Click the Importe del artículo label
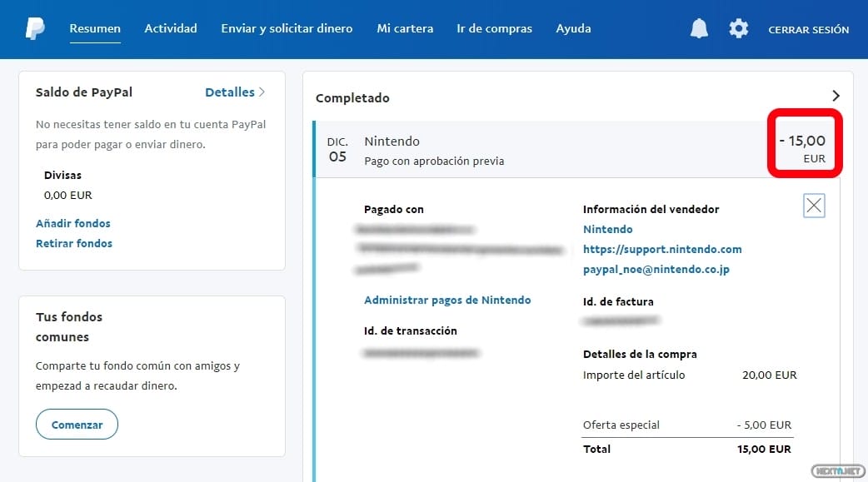 coord(634,375)
